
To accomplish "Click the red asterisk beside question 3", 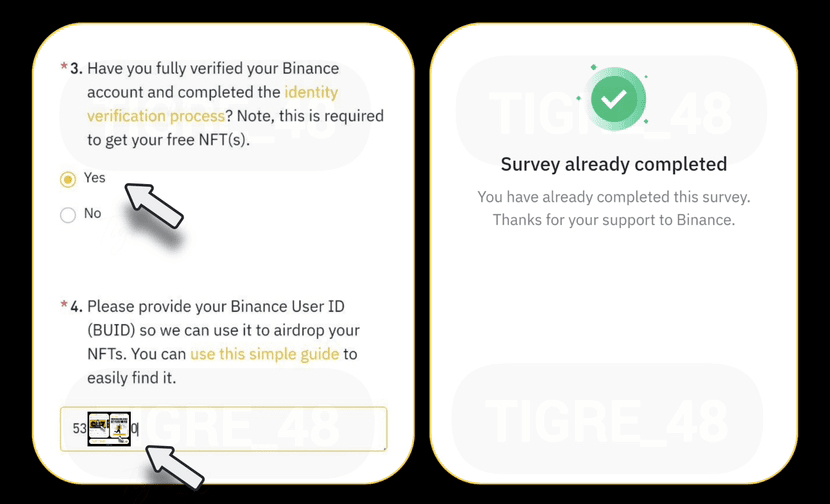I will (x=64, y=69).
